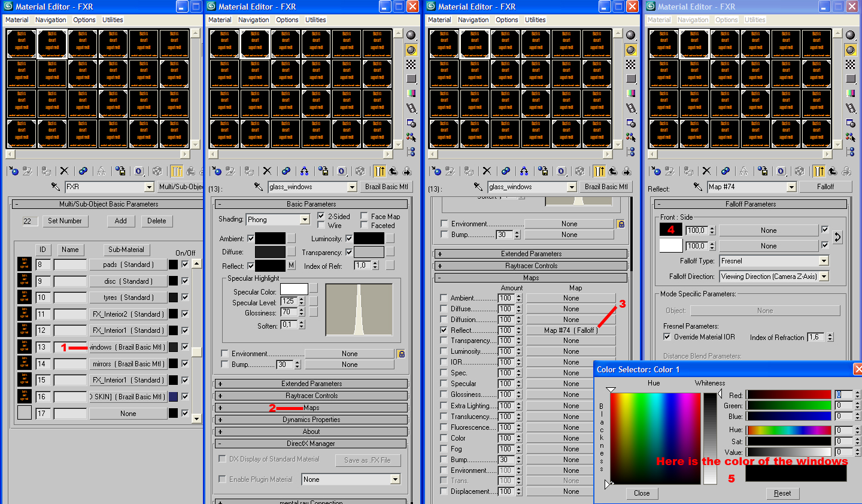
Task: Enable the Faceted checkbox
Action: coord(365,226)
